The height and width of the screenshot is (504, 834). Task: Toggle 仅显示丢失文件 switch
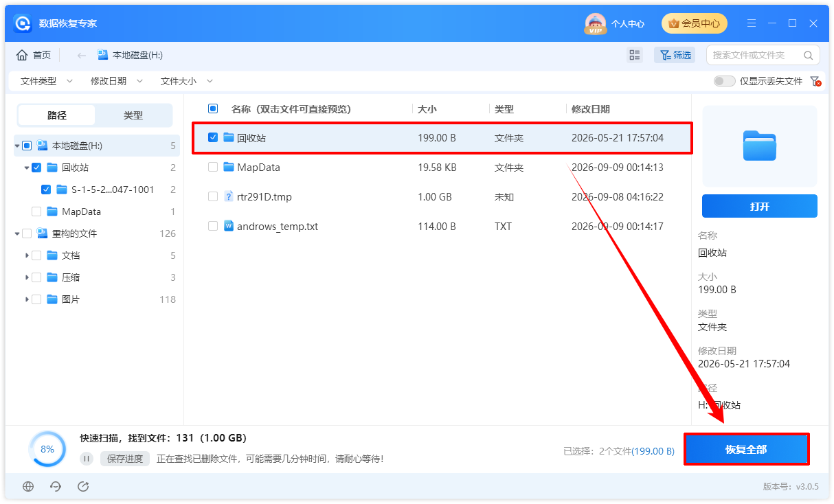724,81
